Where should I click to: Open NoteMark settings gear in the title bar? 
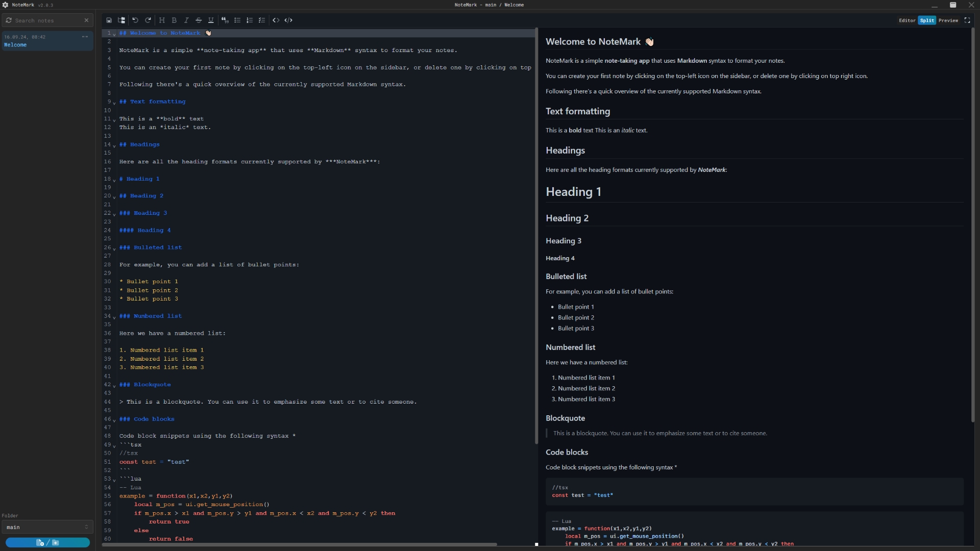tap(5, 5)
